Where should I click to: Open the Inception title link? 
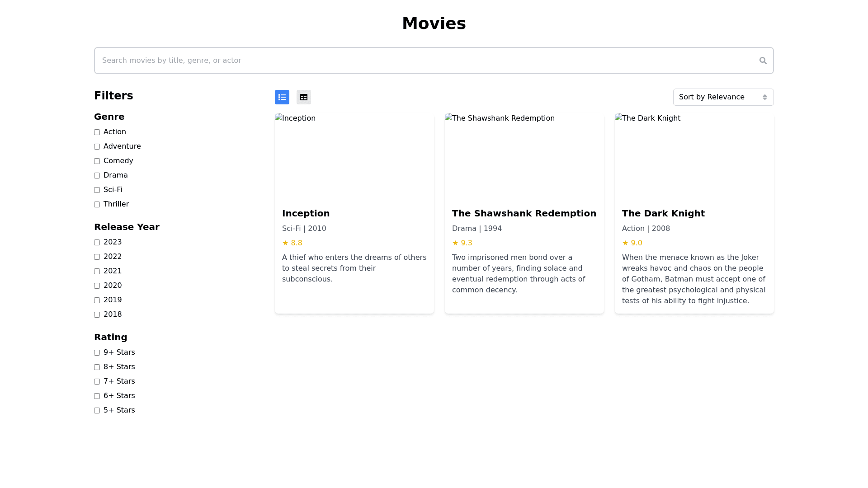pos(306,213)
